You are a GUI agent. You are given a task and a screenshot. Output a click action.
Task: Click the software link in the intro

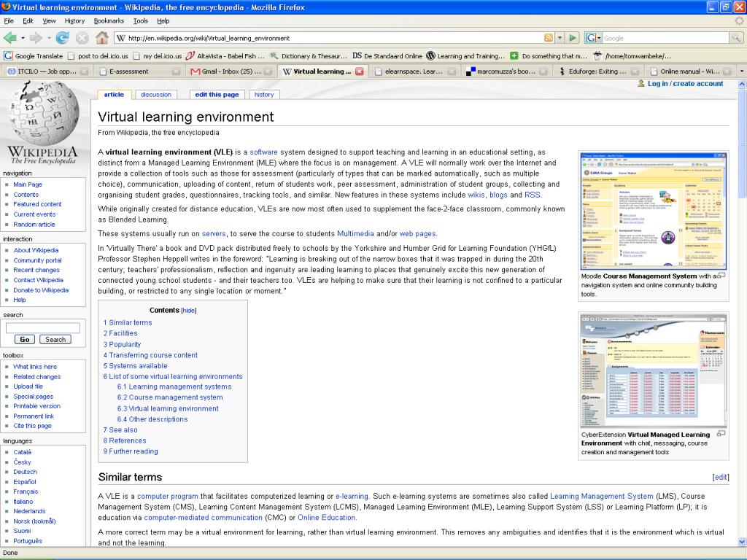(x=263, y=152)
